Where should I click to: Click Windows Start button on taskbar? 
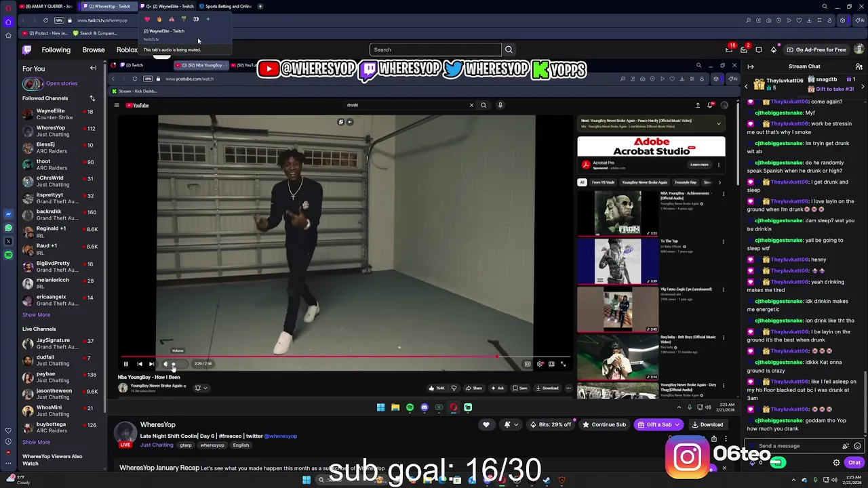[307, 480]
